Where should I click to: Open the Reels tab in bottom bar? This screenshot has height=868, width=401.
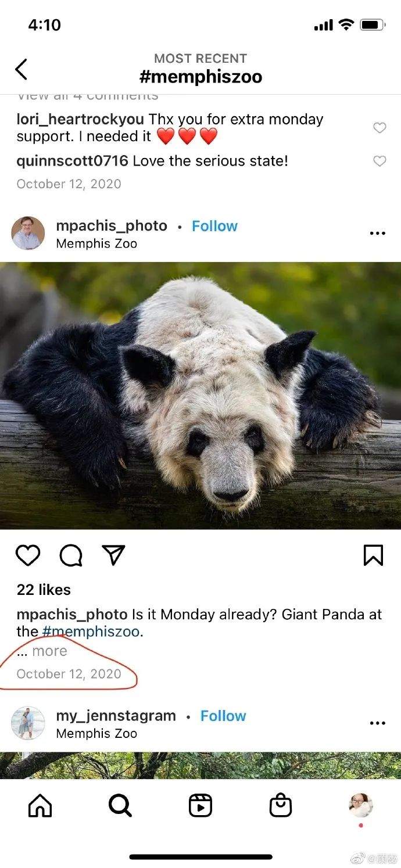tap(201, 806)
